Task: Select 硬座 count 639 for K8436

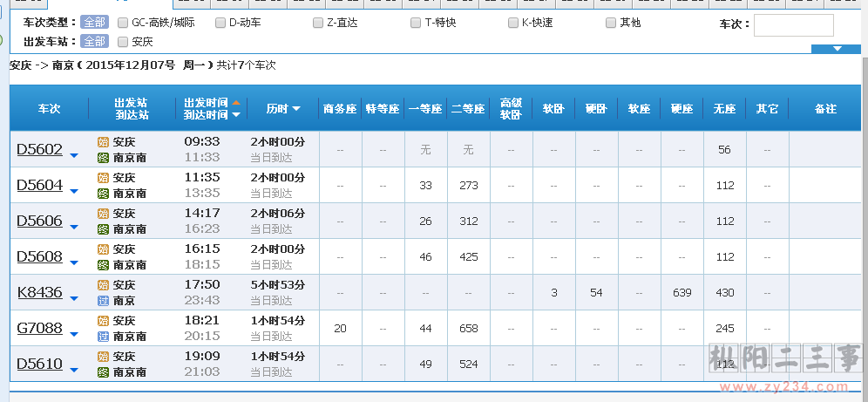Action: pyautogui.click(x=682, y=292)
